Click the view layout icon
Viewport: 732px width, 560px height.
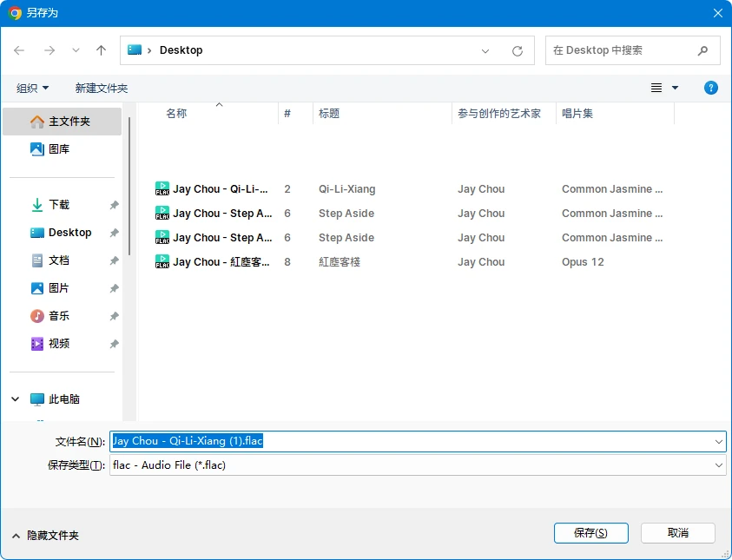[656, 88]
